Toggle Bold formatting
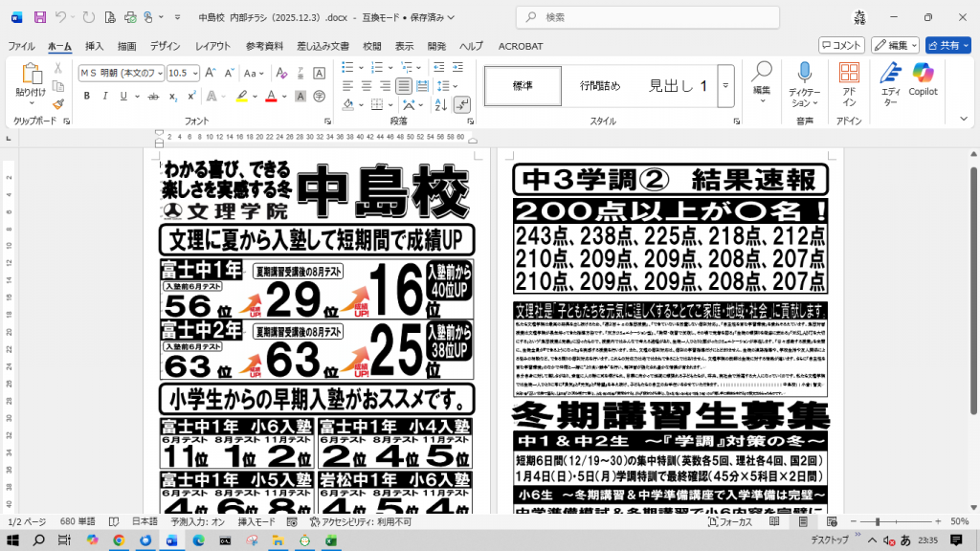This screenshot has height=551, width=980. tap(86, 96)
